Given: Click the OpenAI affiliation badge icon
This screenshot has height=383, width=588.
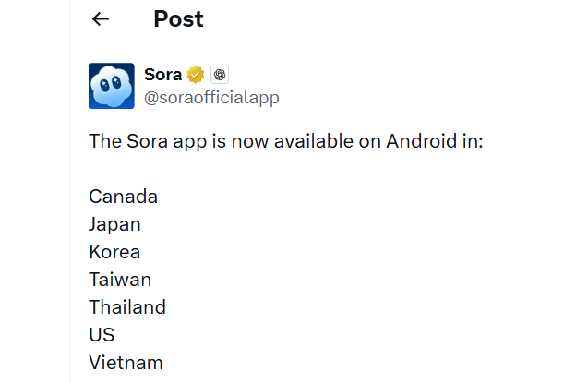Looking at the screenshot, I should click(x=219, y=75).
